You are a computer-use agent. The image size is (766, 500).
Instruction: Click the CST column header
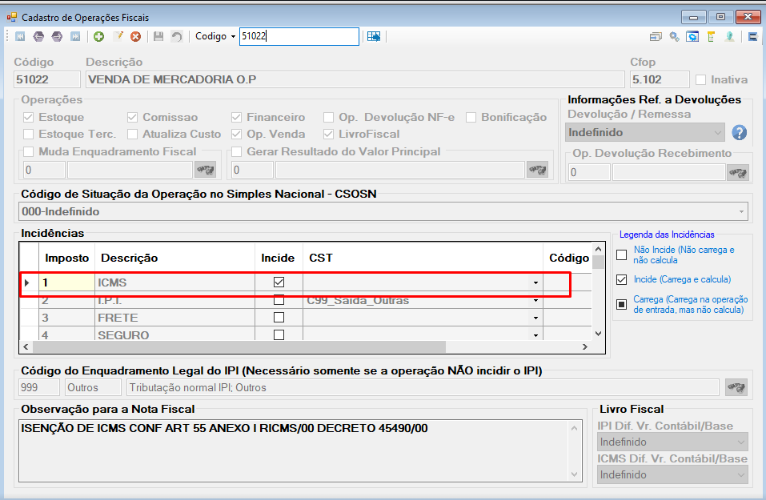[x=423, y=258]
